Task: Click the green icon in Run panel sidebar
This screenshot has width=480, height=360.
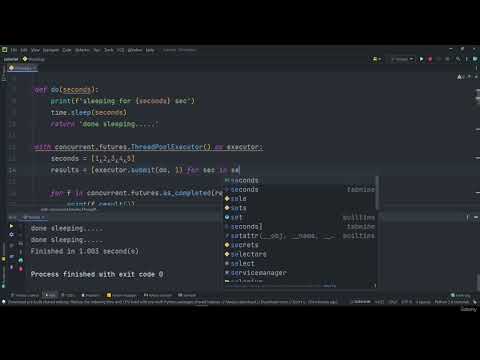Action: click(21, 260)
